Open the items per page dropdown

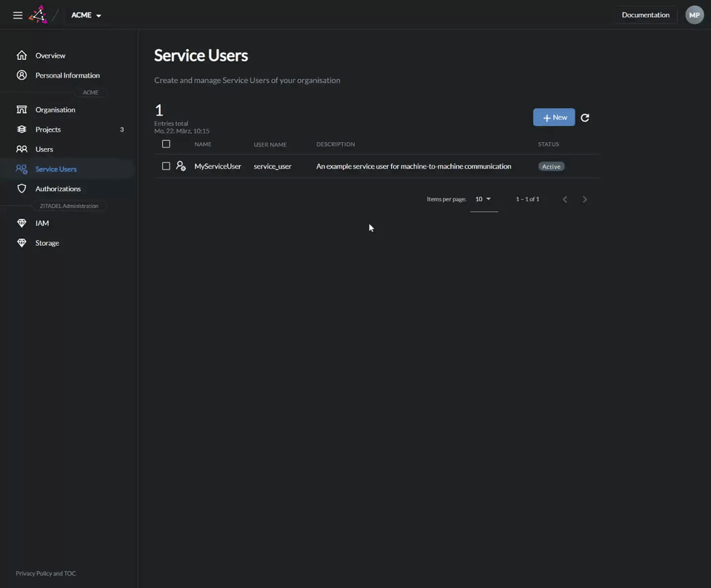tap(483, 198)
